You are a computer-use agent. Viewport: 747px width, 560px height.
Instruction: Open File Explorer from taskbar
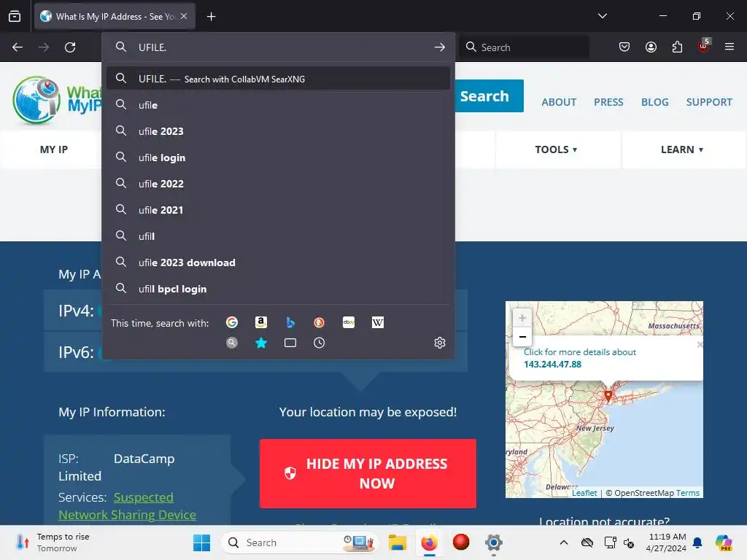[x=397, y=542]
